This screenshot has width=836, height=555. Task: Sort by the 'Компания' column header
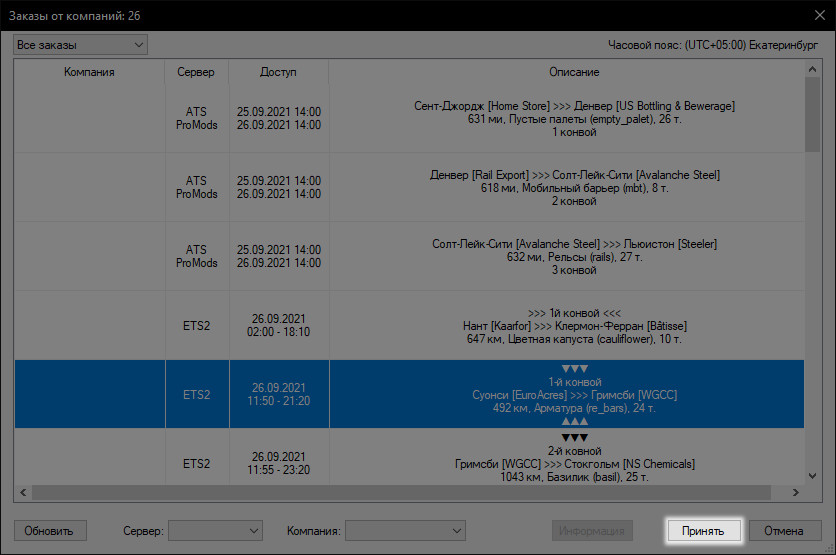click(x=90, y=72)
